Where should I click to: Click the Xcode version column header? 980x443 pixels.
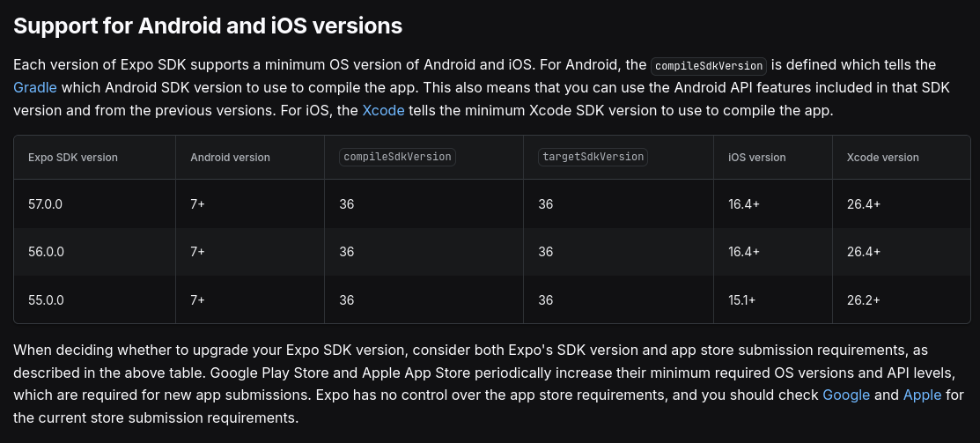(882, 158)
